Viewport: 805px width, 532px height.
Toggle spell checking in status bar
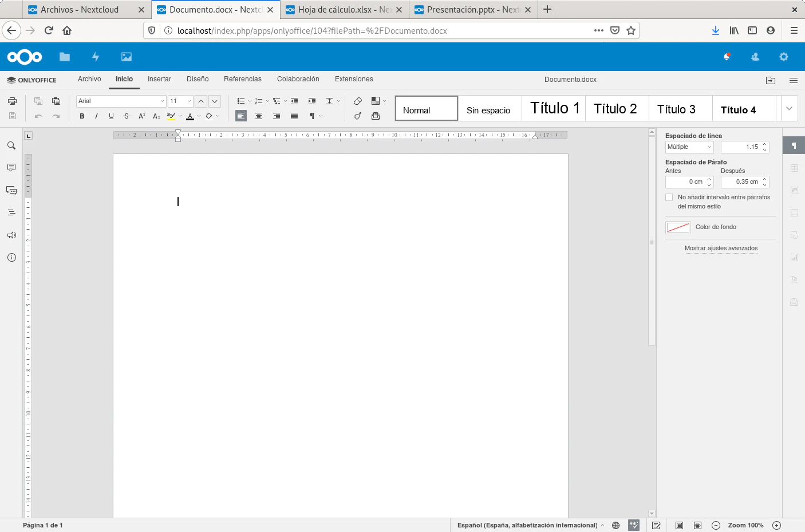[x=633, y=525]
